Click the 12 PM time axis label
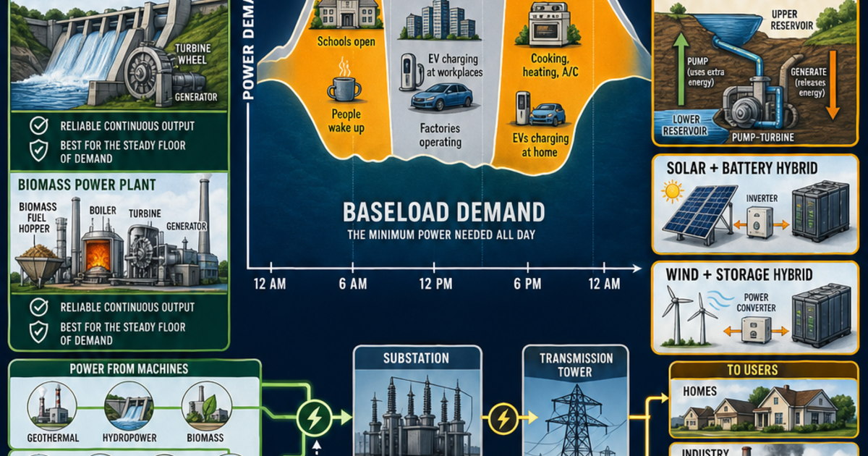This screenshot has height=456, width=868. pos(437,284)
